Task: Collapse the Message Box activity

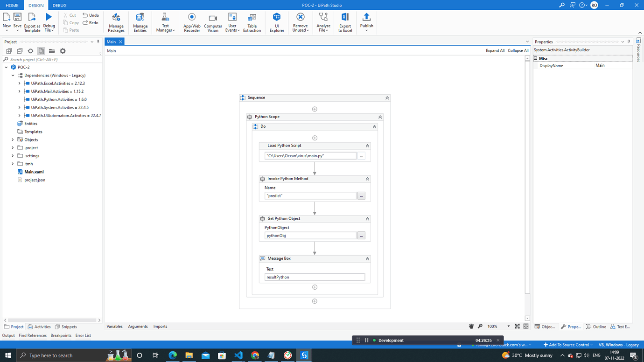Action: [367, 259]
